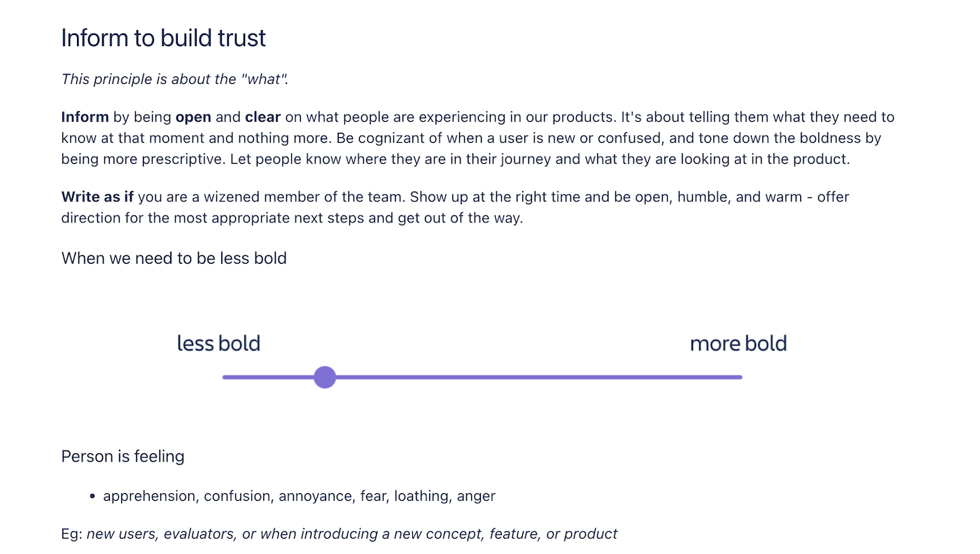
Task: Click the "Eg:" label at the bottom
Action: (x=72, y=534)
